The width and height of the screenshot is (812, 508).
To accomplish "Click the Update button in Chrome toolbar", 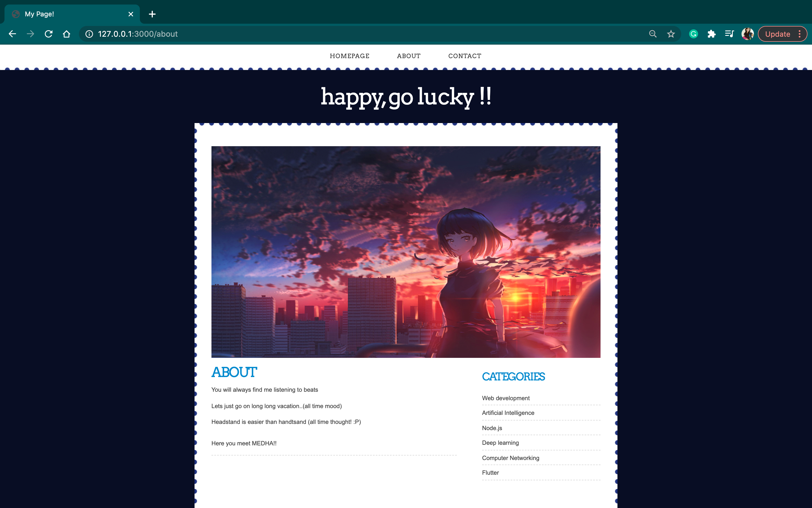I will (777, 34).
